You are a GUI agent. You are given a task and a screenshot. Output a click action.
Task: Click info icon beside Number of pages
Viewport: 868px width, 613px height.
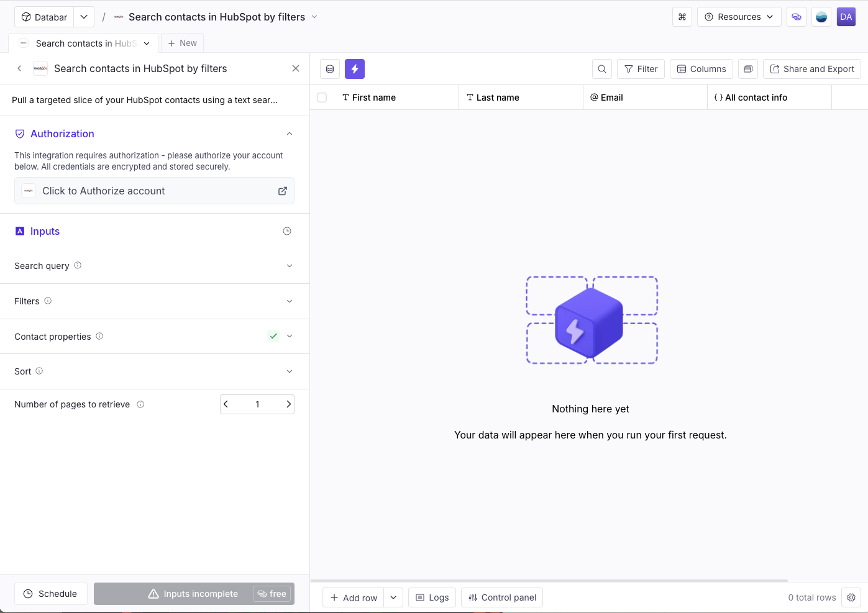point(140,404)
